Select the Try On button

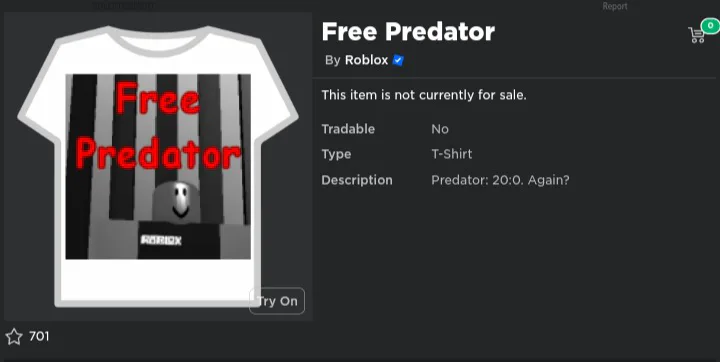coord(277,301)
